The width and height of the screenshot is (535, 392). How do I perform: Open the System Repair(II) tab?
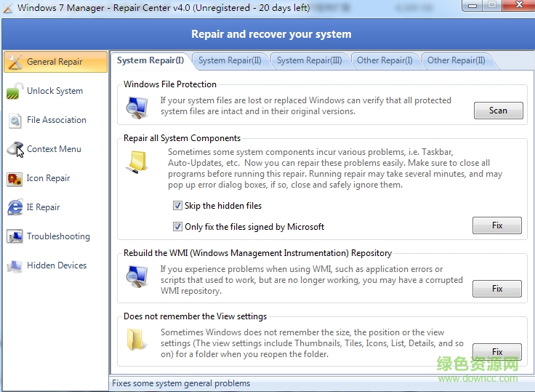230,61
